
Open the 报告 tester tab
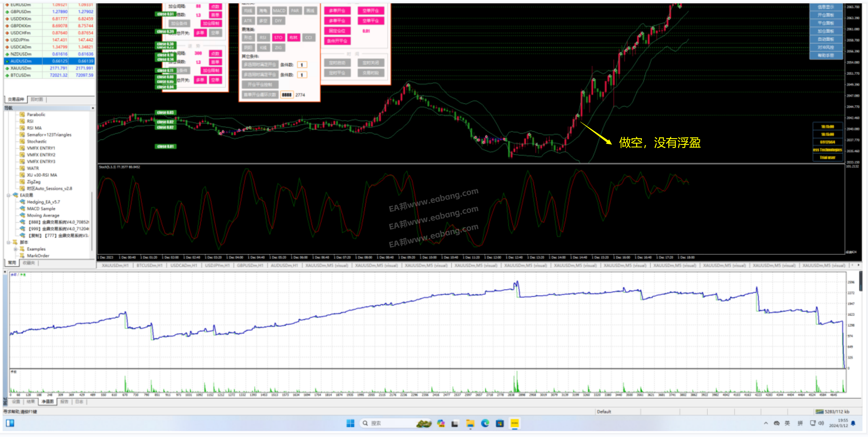pyautogui.click(x=64, y=402)
